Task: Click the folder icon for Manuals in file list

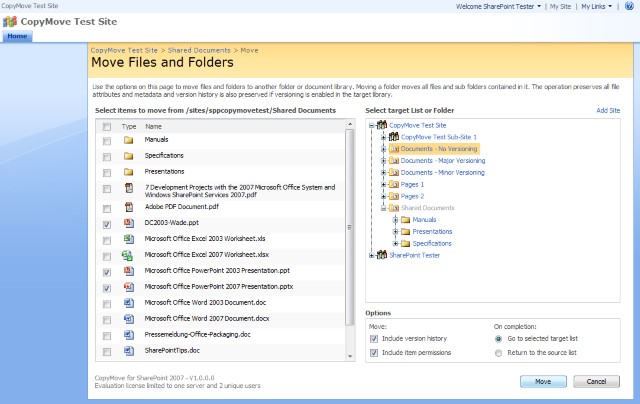Action: point(128,141)
